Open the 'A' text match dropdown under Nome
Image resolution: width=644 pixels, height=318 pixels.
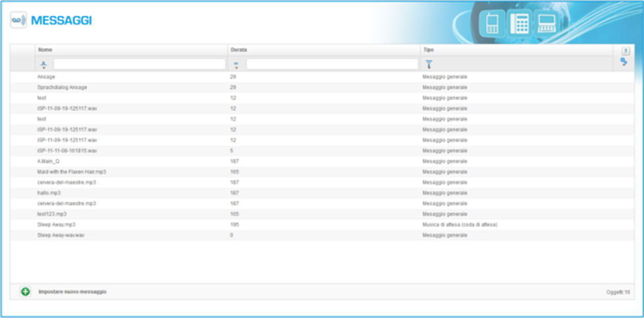[44, 64]
